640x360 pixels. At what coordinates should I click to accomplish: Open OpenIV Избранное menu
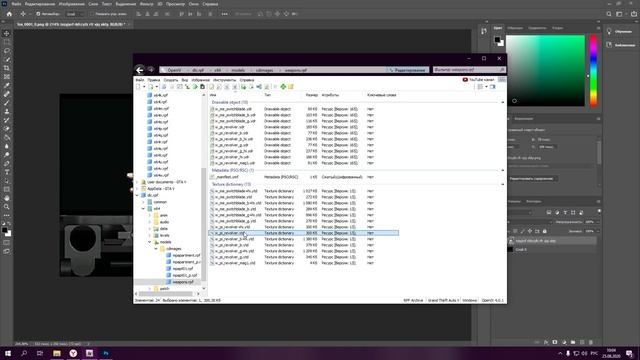[x=200, y=80]
